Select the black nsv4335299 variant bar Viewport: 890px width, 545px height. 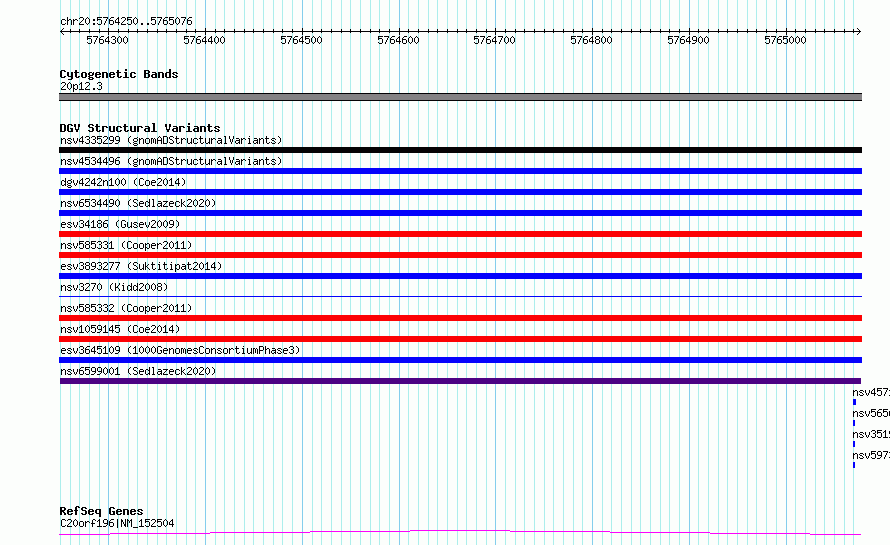coord(460,150)
